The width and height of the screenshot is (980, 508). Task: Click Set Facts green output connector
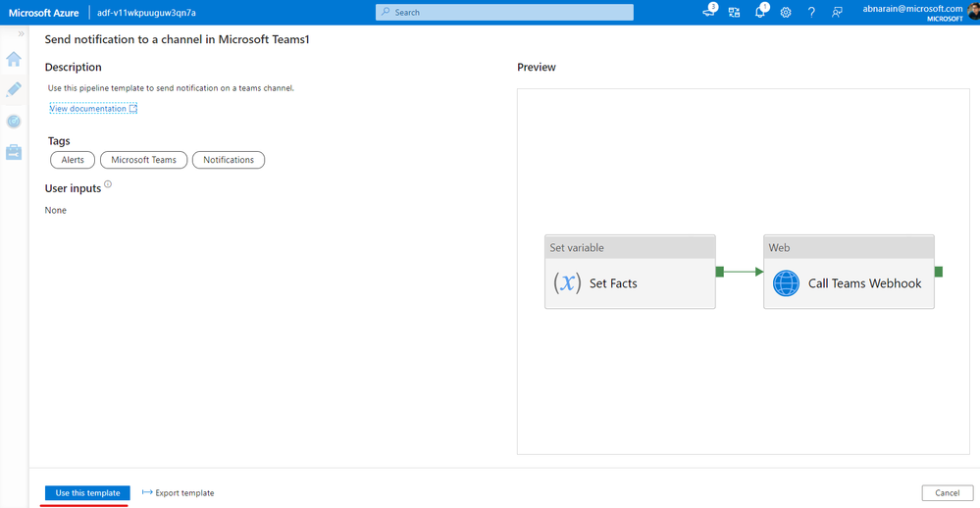click(x=720, y=272)
